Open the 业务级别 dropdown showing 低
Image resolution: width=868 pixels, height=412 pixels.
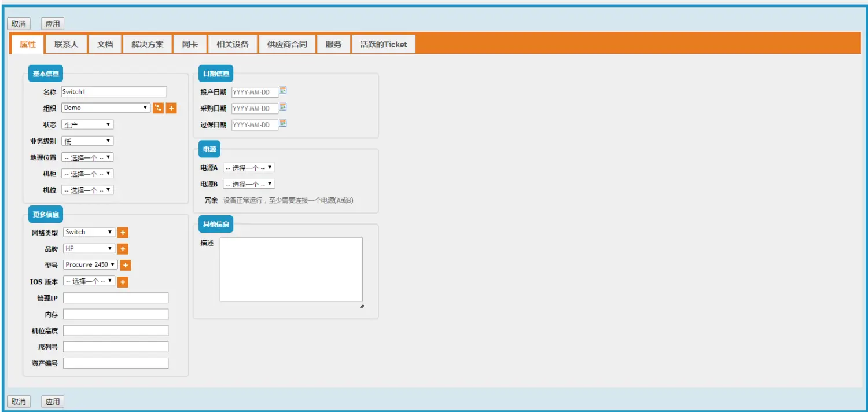click(x=87, y=141)
